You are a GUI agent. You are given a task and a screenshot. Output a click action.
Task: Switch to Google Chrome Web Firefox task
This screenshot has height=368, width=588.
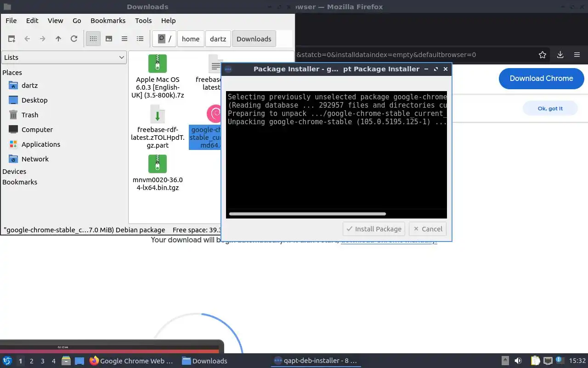click(132, 361)
